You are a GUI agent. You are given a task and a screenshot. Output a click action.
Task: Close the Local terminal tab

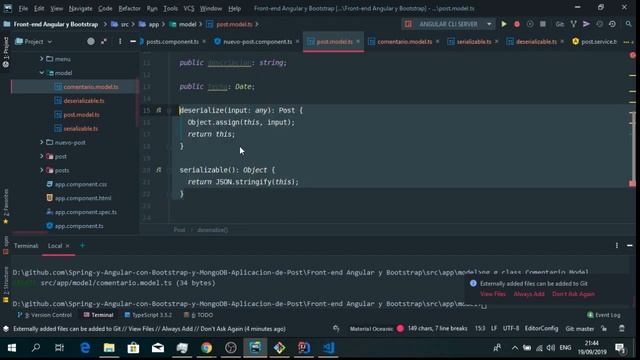coord(68,246)
